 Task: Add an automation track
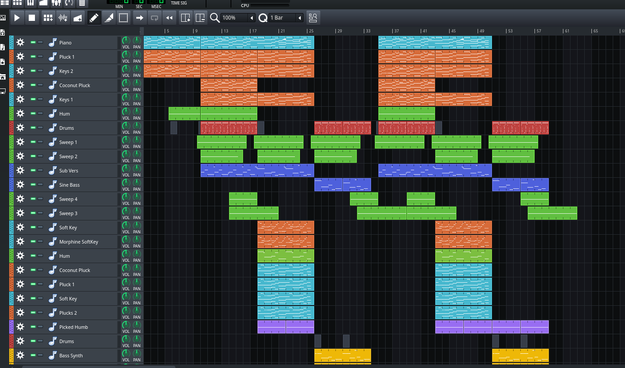click(77, 18)
